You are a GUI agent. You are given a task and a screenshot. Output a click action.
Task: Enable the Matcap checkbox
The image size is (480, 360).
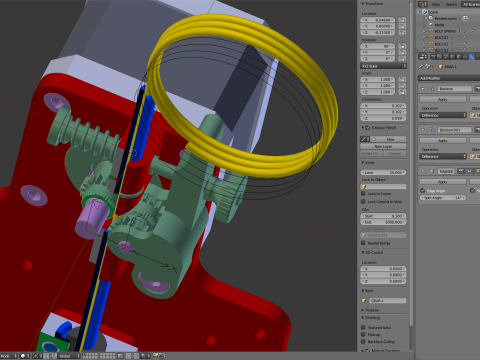[x=364, y=334]
